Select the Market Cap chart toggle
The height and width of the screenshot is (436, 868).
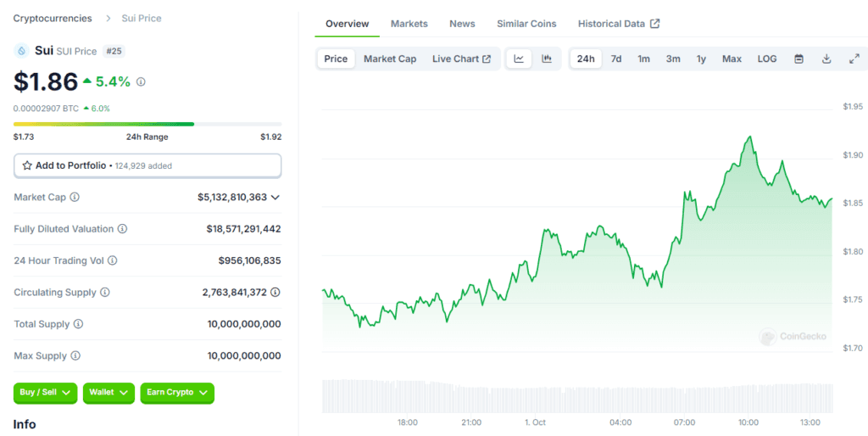(390, 59)
